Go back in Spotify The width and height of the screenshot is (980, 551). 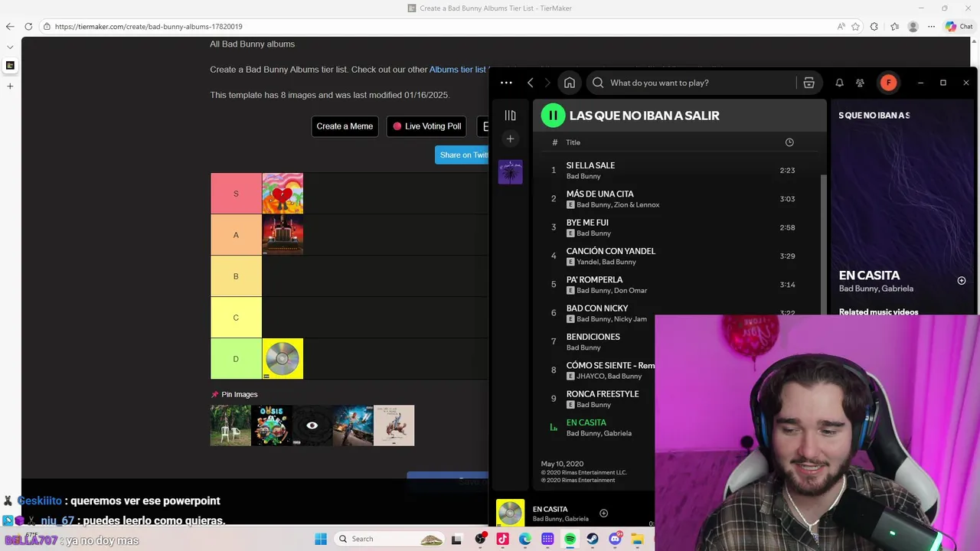530,83
